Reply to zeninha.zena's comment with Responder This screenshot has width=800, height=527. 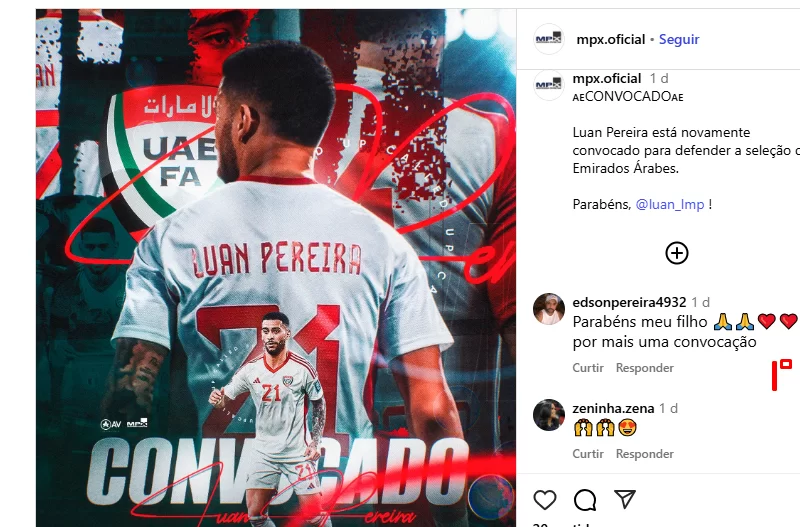(644, 454)
